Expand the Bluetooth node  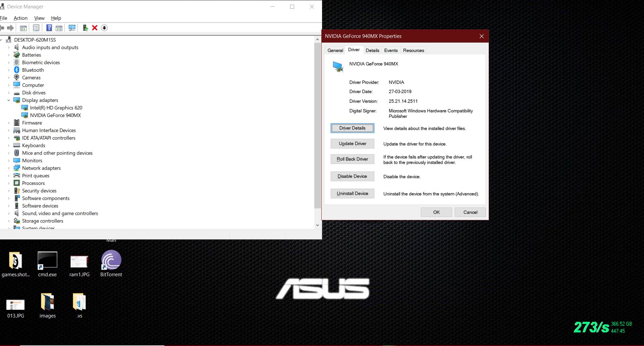[x=9, y=70]
